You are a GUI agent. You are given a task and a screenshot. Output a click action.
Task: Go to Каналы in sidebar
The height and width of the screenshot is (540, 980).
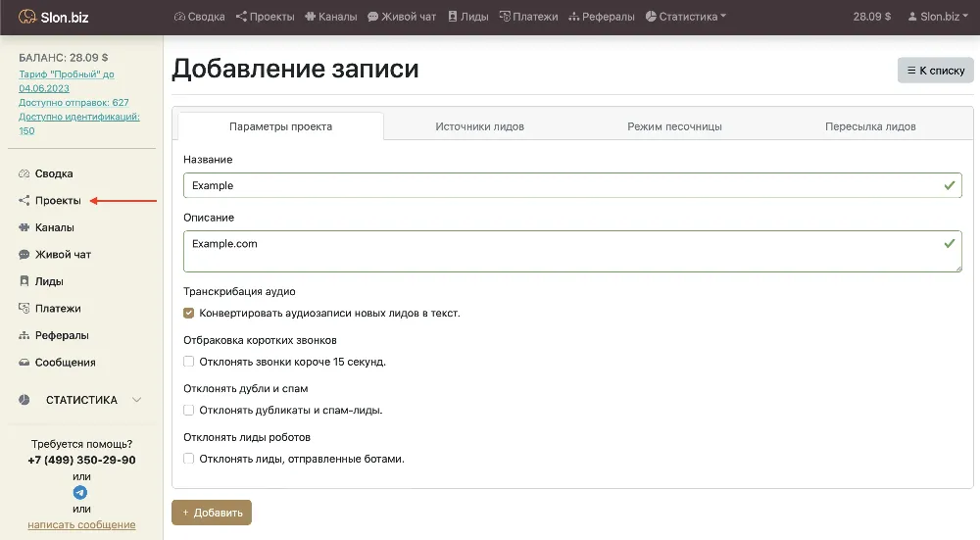click(x=54, y=227)
